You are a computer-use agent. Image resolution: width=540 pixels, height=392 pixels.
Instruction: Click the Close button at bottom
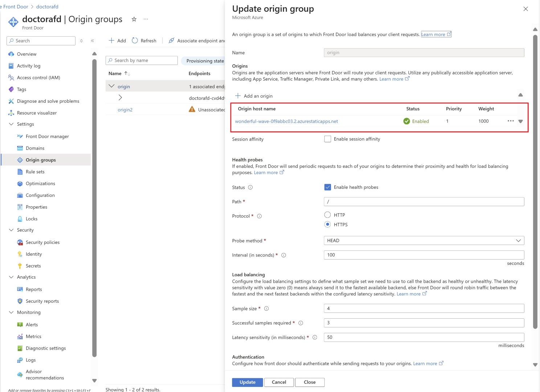point(310,382)
